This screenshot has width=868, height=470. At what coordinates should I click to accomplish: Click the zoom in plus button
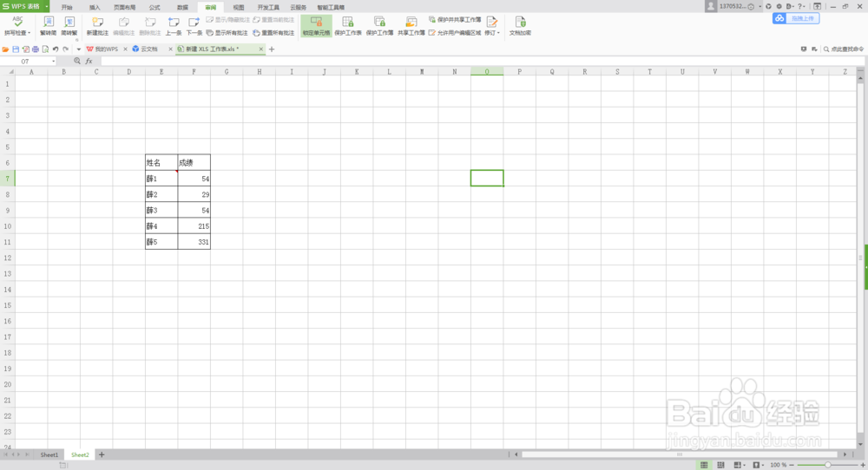(863, 465)
